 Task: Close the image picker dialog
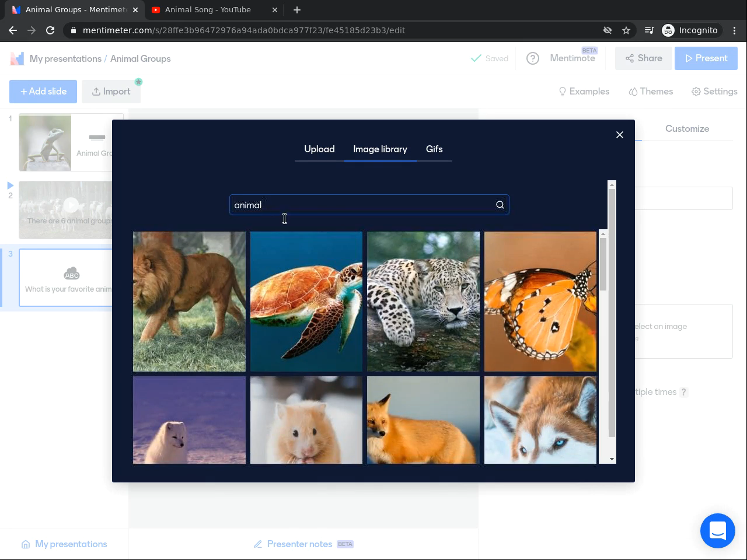[x=620, y=135]
